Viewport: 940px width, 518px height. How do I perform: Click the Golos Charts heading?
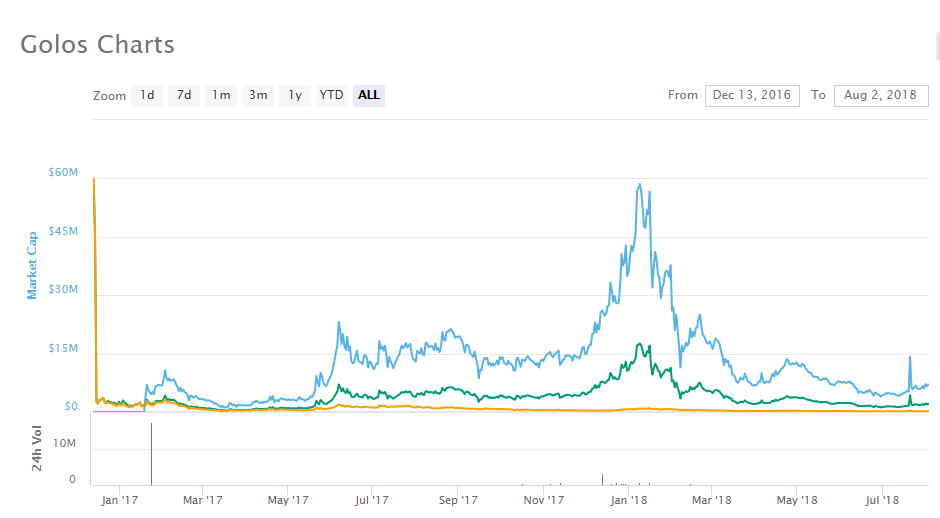97,44
